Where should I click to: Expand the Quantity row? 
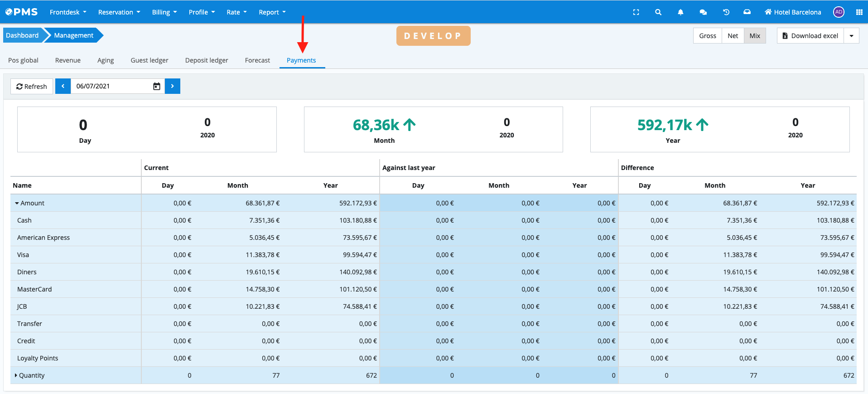click(16, 375)
